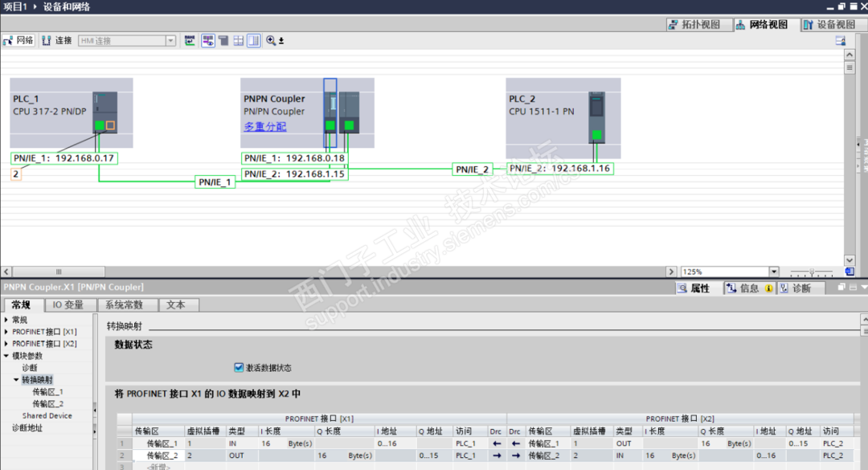Screen dimensions: 868x470
Task: Collapse the 模块参数 tree node
Action: pyautogui.click(x=6, y=356)
